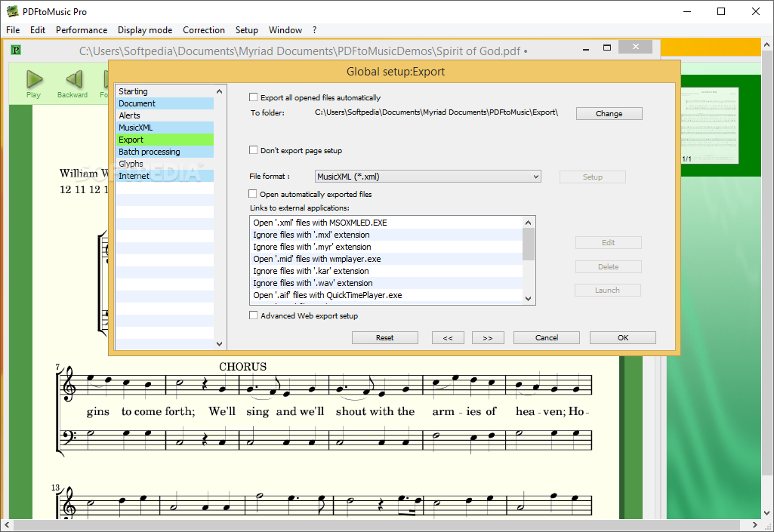This screenshot has height=532, width=774.
Task: Open the Display mode menu
Action: 145,30
